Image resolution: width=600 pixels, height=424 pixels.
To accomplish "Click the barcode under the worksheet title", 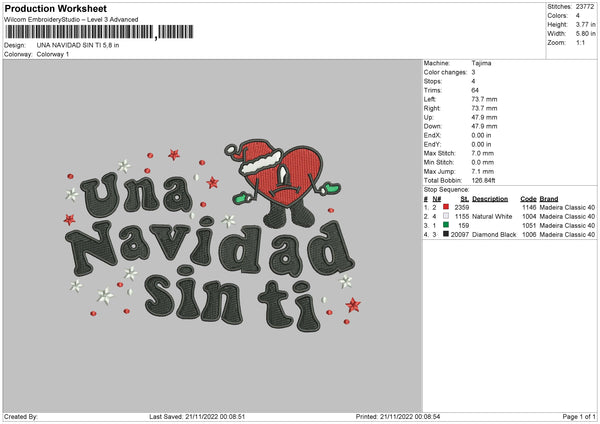I will click(80, 33).
